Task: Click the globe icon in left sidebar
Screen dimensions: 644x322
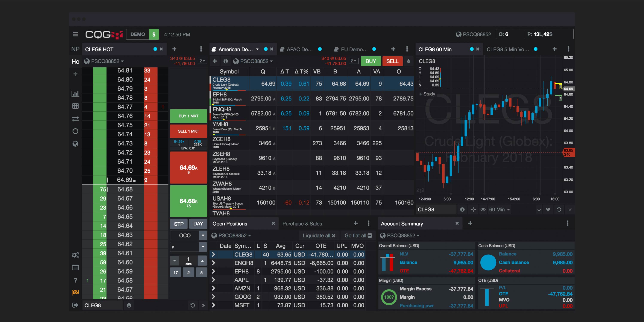Action: 75,144
